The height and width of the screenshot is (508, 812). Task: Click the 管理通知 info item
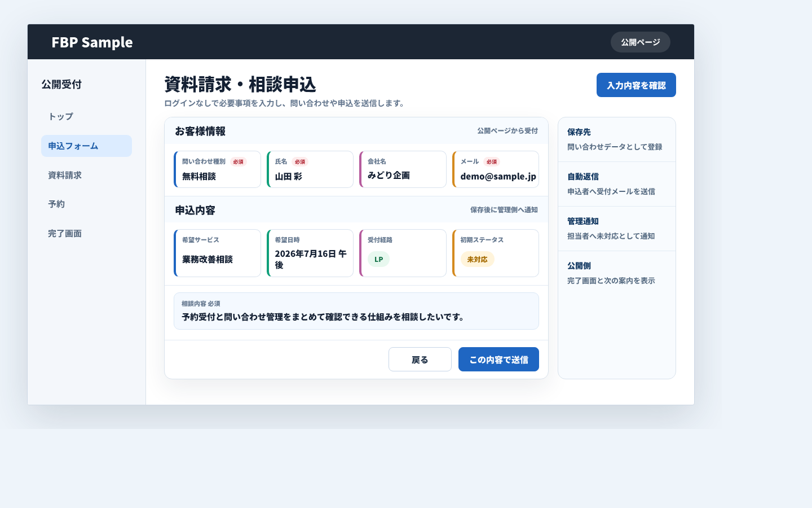coord(617,229)
